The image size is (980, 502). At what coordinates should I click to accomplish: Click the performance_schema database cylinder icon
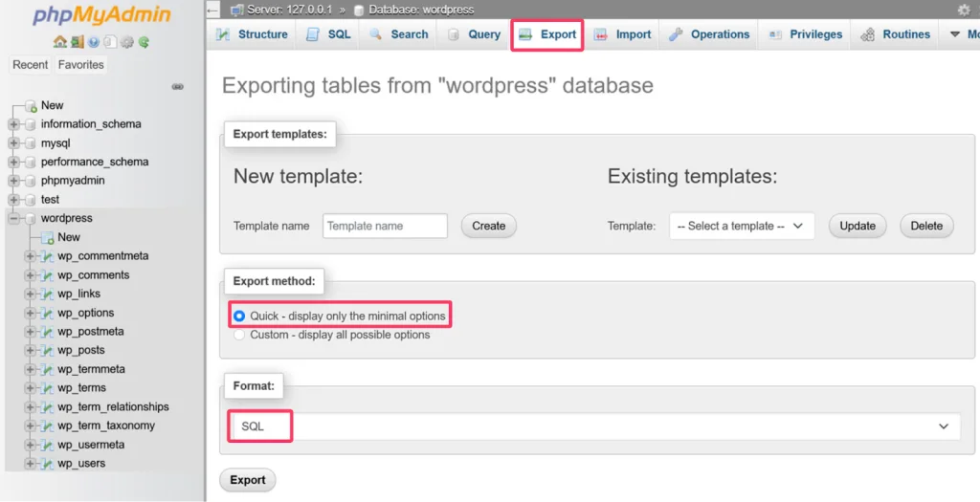(x=30, y=162)
